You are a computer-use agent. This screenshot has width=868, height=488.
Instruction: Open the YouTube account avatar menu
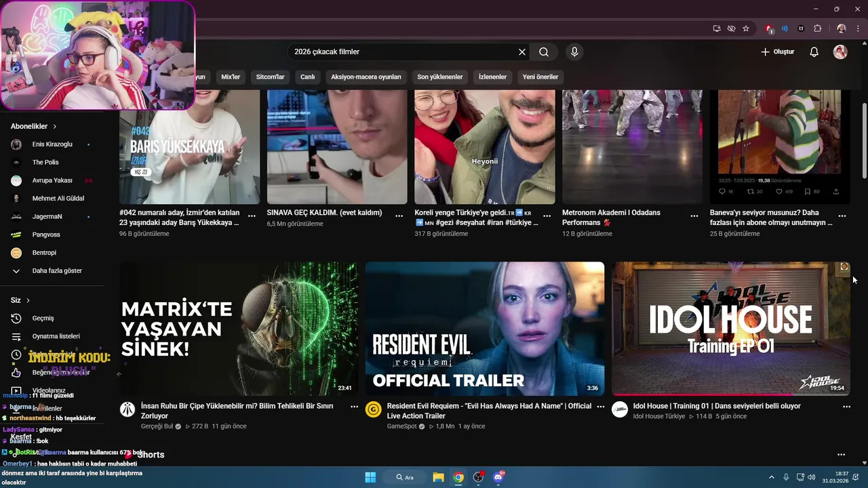[840, 52]
